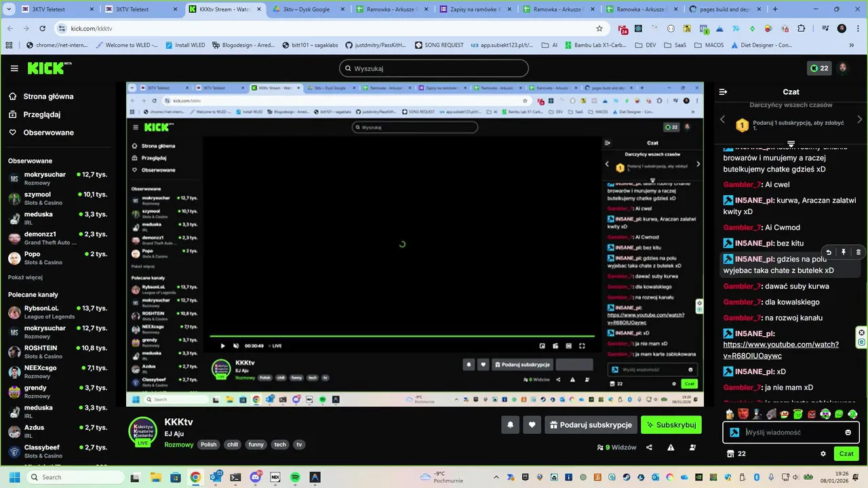
Task: Click the green KICK logo
Action: coord(50,68)
